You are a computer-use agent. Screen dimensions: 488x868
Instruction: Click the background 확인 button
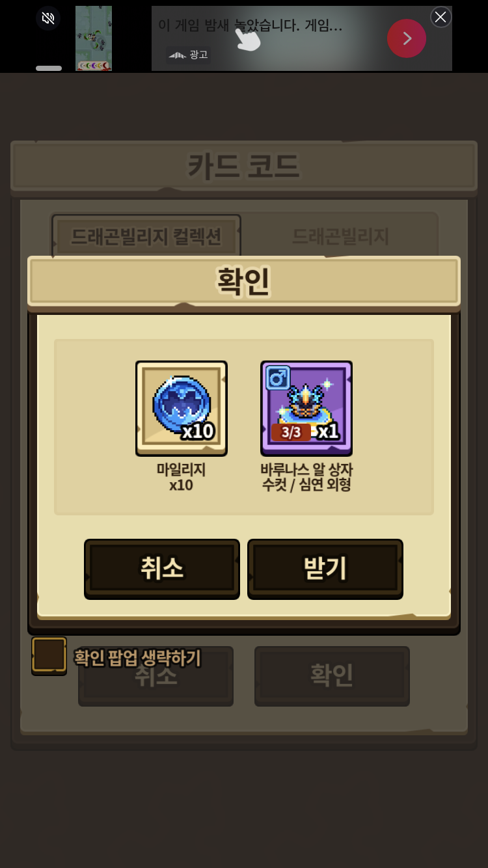click(x=332, y=676)
